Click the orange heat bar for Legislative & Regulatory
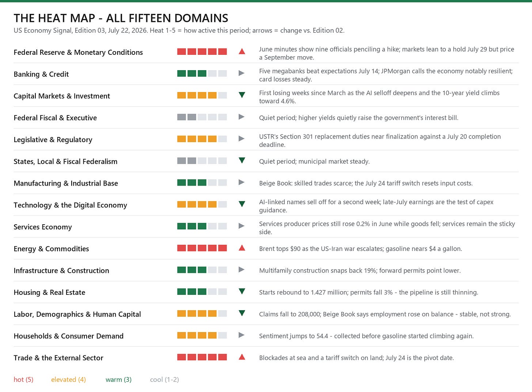Viewport: 532px width, 392px height. coord(202,139)
